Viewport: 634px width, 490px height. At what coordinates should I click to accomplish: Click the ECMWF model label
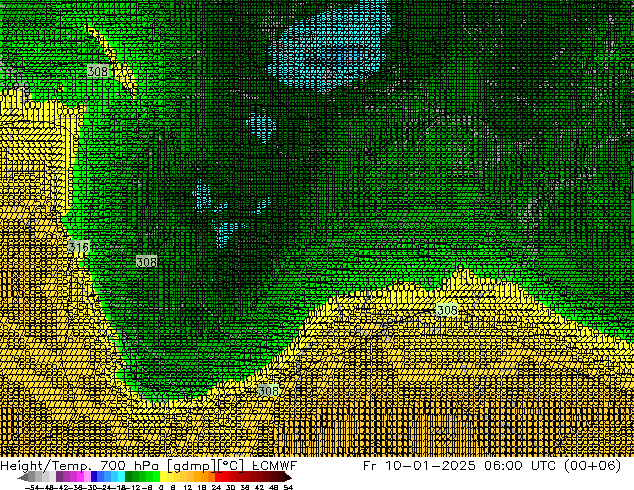click(x=275, y=466)
